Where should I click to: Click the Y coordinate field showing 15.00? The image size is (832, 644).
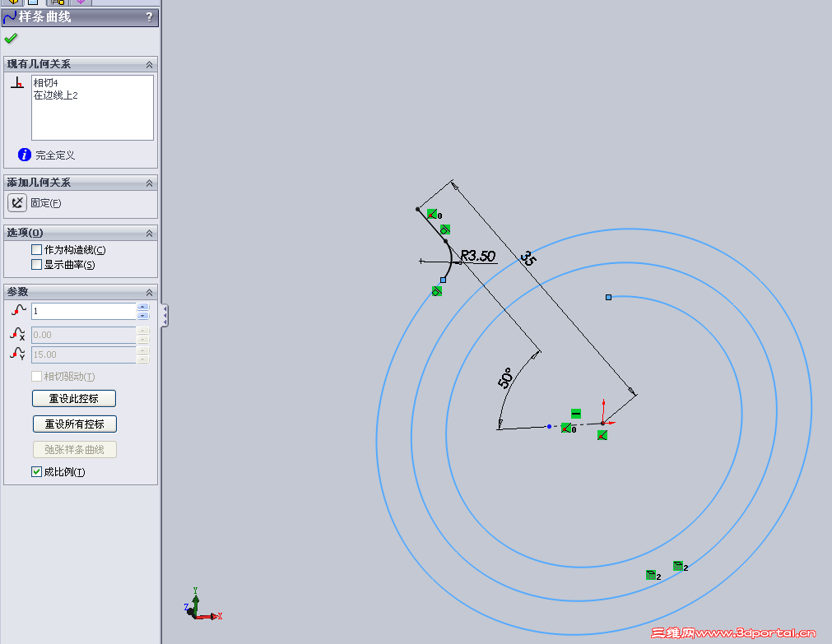pos(84,354)
